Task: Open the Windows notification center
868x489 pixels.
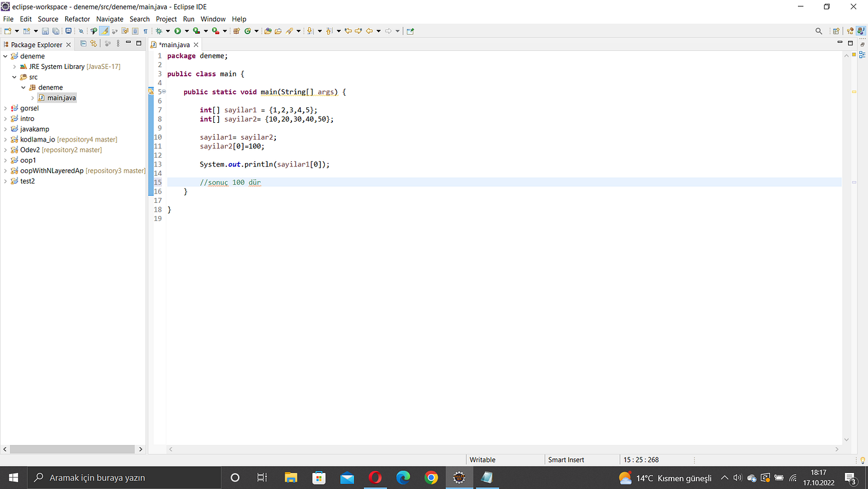Action: point(851,478)
